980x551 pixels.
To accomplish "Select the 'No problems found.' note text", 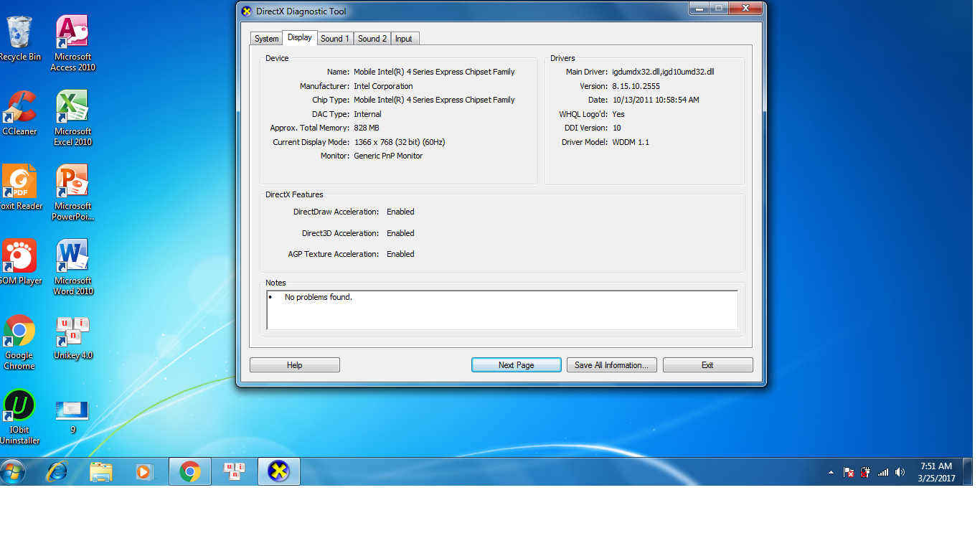I will (319, 297).
